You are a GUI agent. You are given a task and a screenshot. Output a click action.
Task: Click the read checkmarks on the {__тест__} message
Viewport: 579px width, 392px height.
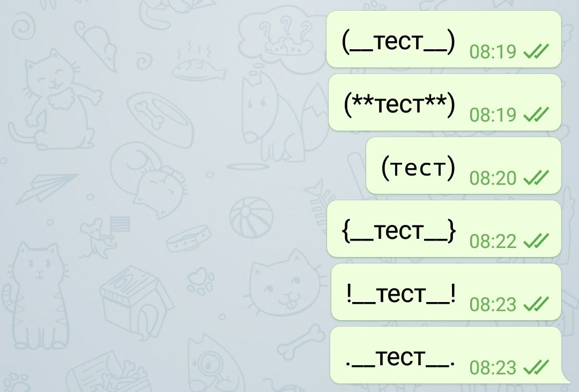[x=536, y=241]
